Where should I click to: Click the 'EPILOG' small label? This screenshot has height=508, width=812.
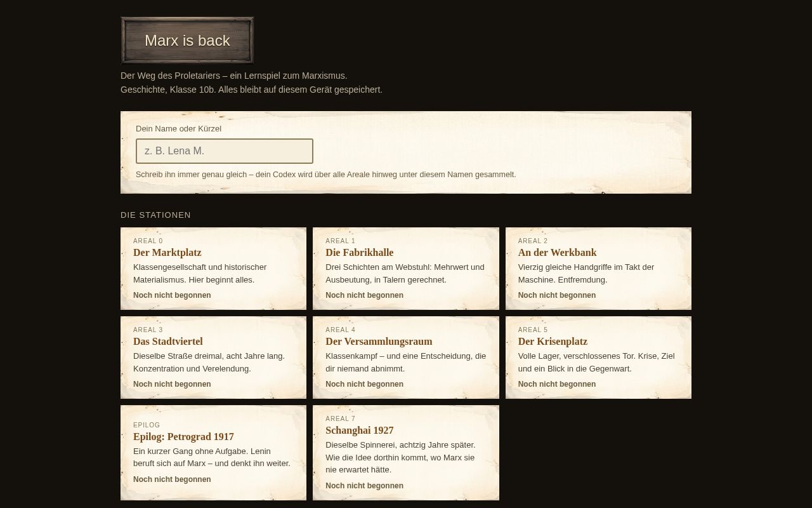(x=147, y=425)
